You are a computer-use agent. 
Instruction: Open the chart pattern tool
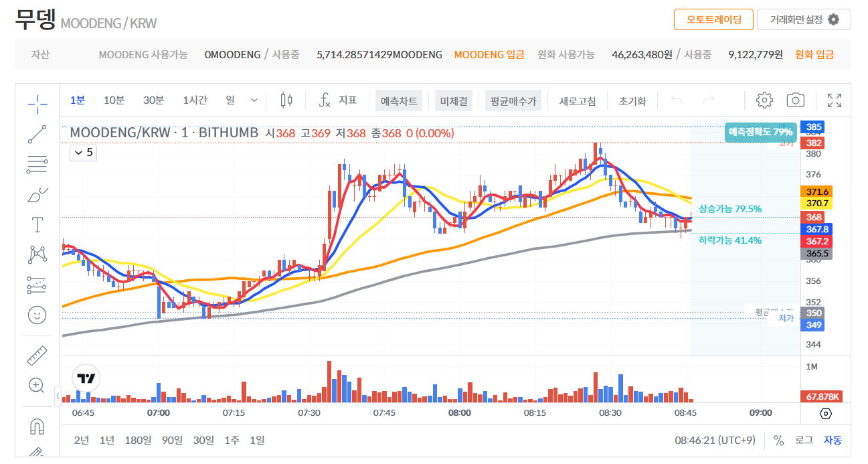coord(37,254)
